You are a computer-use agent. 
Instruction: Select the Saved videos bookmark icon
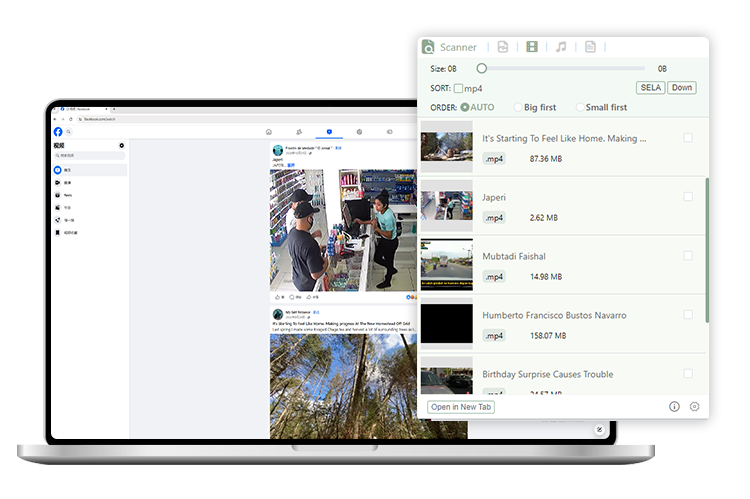pyautogui.click(x=57, y=233)
